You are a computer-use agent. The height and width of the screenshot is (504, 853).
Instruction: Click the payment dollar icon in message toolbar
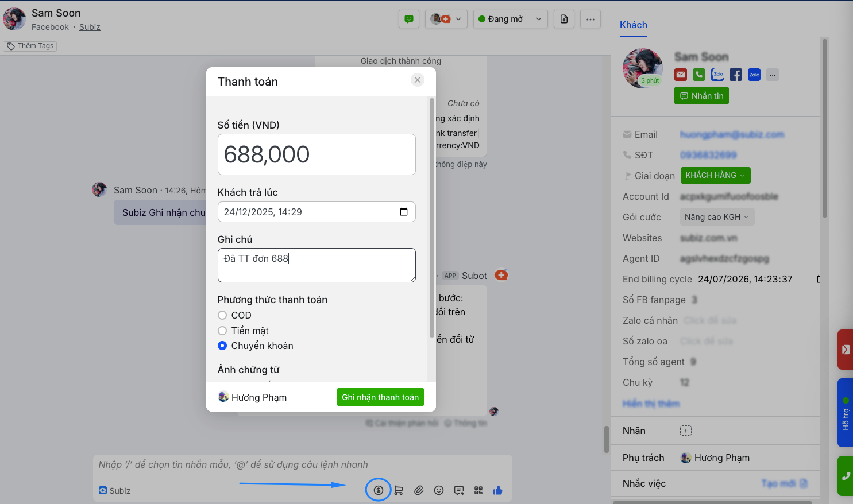(x=378, y=490)
